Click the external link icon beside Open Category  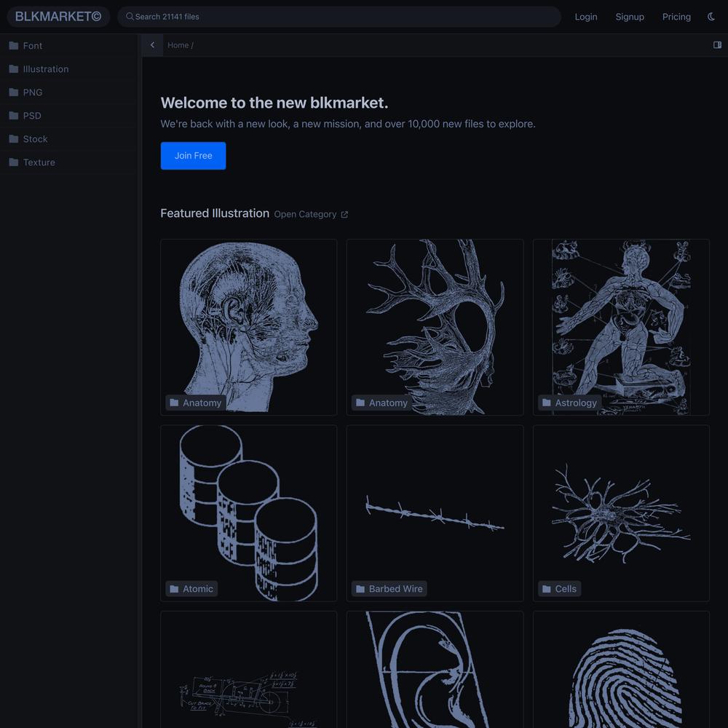344,215
